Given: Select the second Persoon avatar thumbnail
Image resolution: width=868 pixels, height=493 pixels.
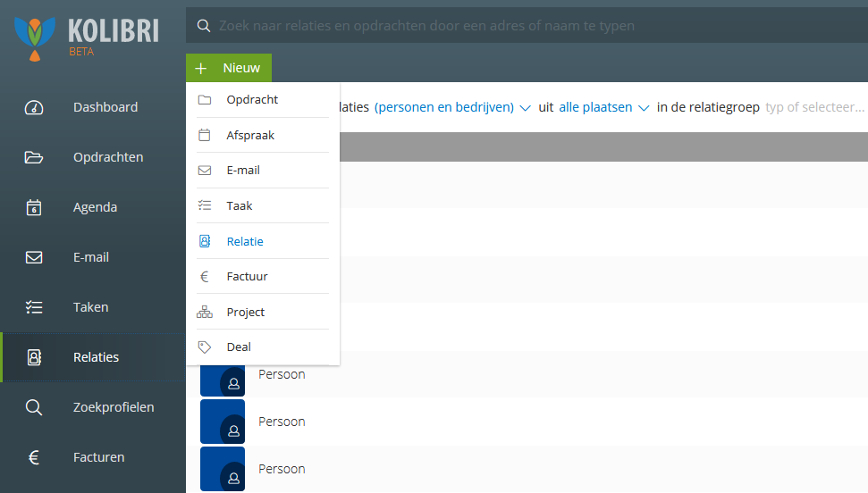Looking at the screenshot, I should tap(223, 422).
